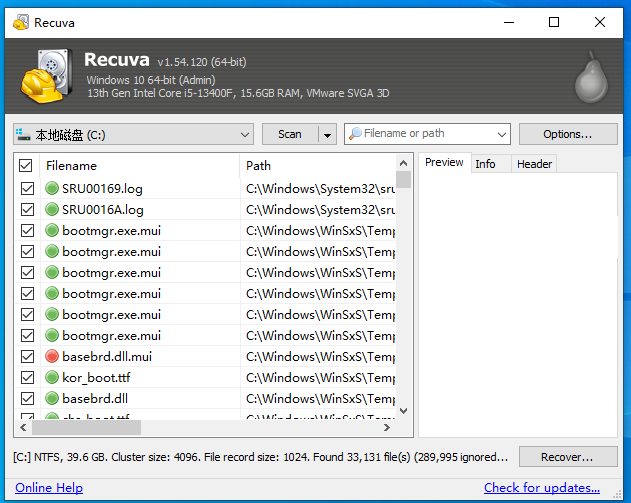Open the Scan button dropdown arrow
Viewport: 631px width, 503px height.
click(328, 134)
